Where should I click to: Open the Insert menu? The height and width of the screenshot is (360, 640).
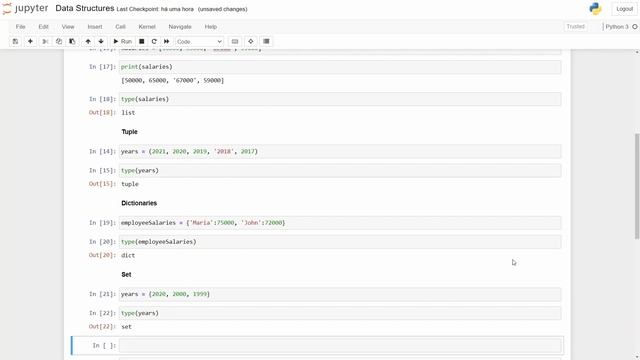95,27
